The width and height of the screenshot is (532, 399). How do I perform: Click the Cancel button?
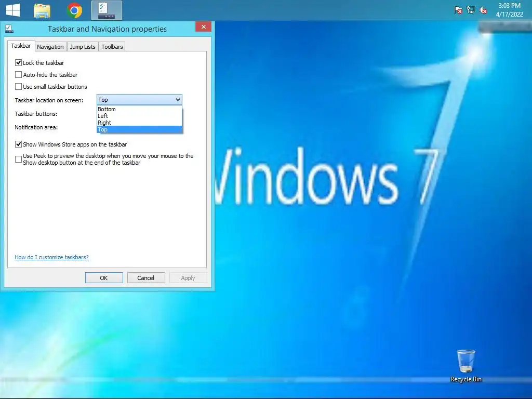tap(146, 278)
